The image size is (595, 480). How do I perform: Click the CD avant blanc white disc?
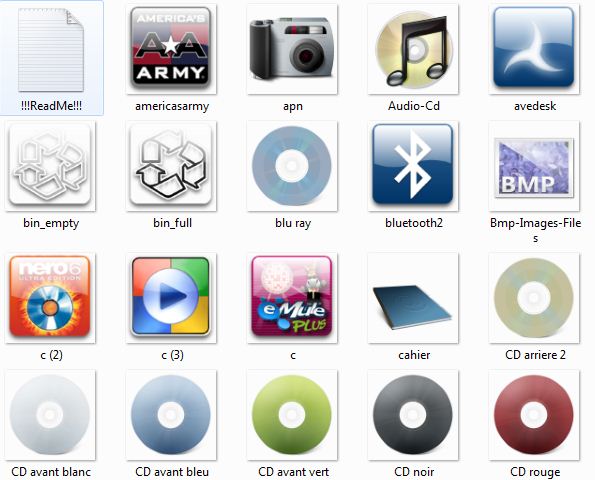(x=50, y=415)
